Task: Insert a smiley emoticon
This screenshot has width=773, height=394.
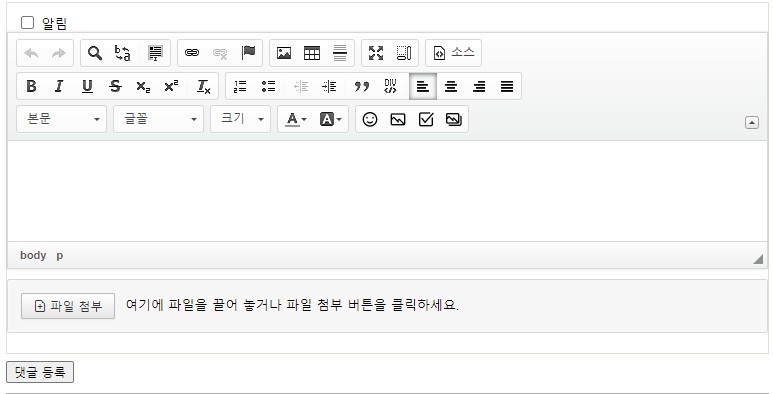Action: coord(370,119)
